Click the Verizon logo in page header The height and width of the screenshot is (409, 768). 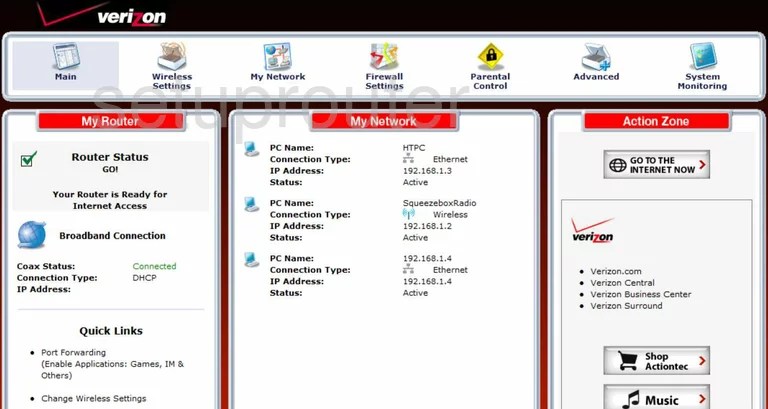coord(103,15)
